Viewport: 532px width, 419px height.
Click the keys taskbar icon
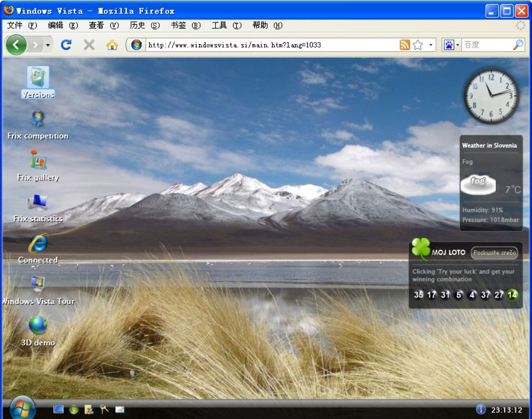pyautogui.click(x=104, y=410)
